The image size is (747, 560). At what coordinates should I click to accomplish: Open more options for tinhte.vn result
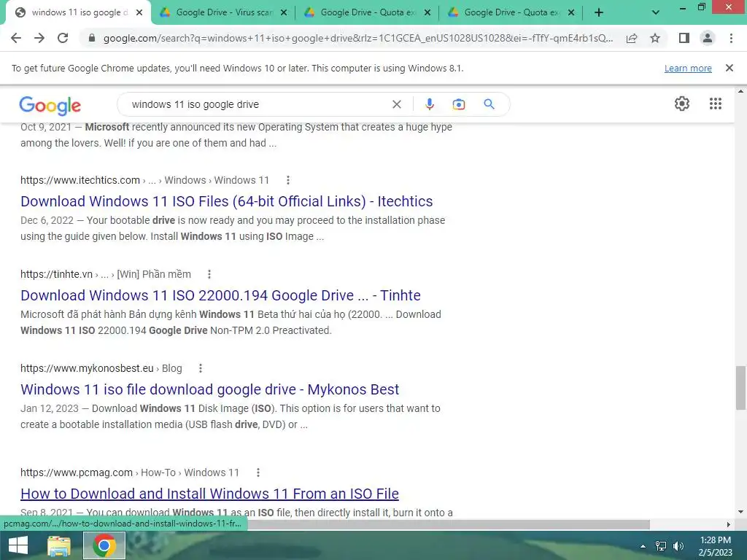pos(209,274)
